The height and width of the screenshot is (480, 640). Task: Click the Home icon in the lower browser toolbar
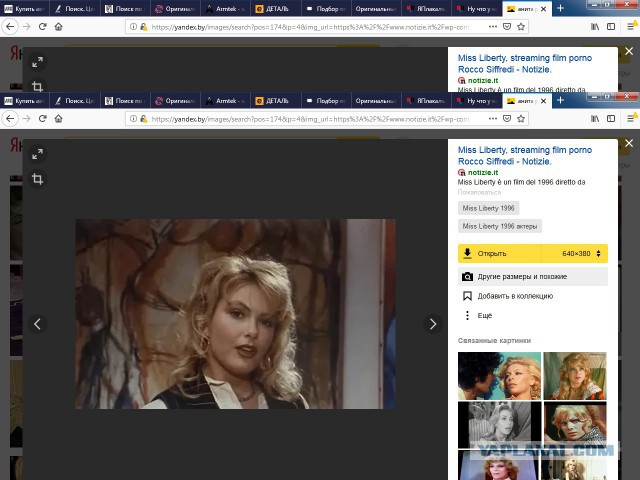click(x=58, y=119)
